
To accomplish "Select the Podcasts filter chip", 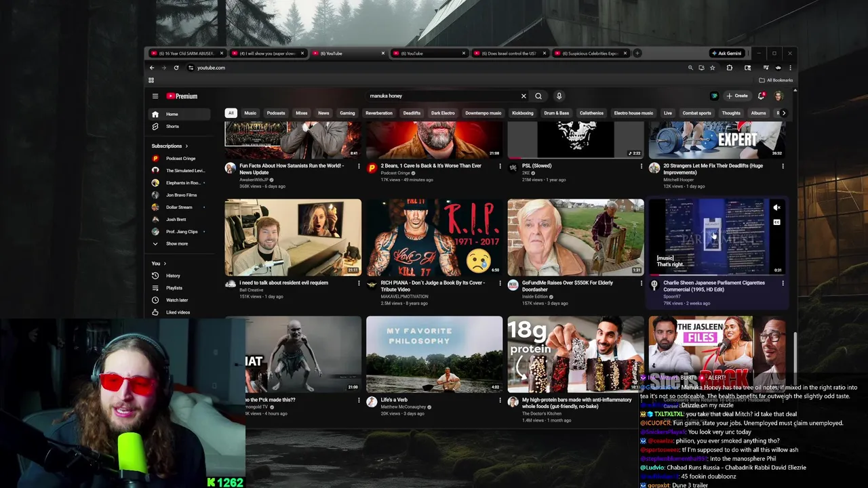I will tap(276, 113).
